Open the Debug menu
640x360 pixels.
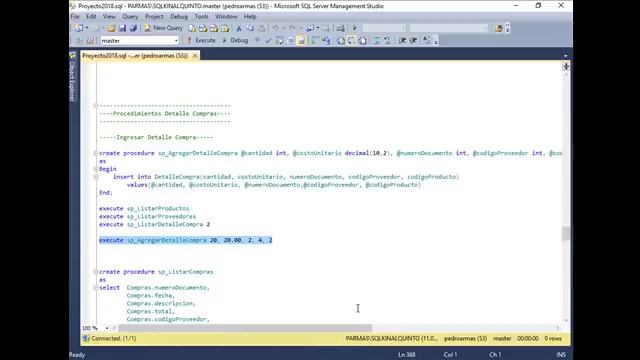(x=179, y=17)
